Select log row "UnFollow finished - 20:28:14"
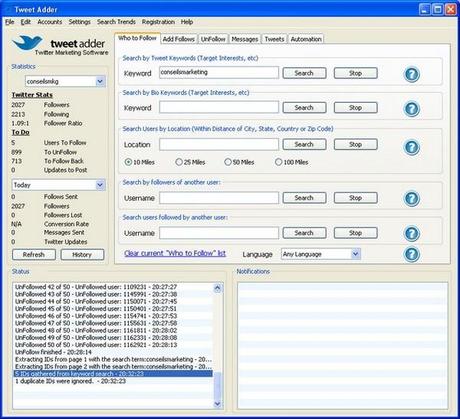460x419 pixels. (113, 352)
